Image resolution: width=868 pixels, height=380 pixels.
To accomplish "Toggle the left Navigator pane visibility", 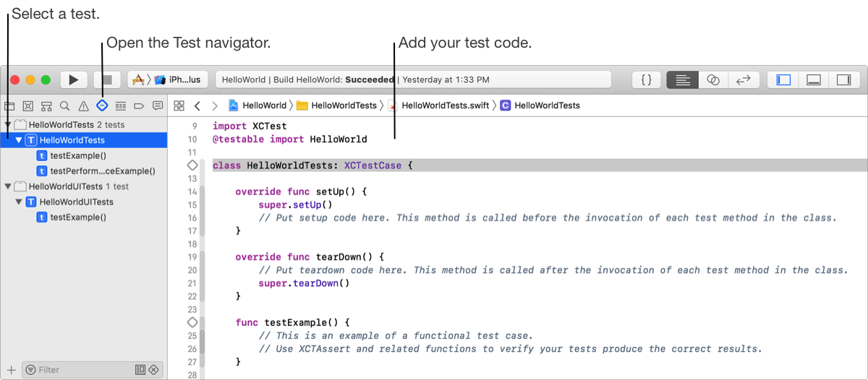I will pyautogui.click(x=783, y=79).
